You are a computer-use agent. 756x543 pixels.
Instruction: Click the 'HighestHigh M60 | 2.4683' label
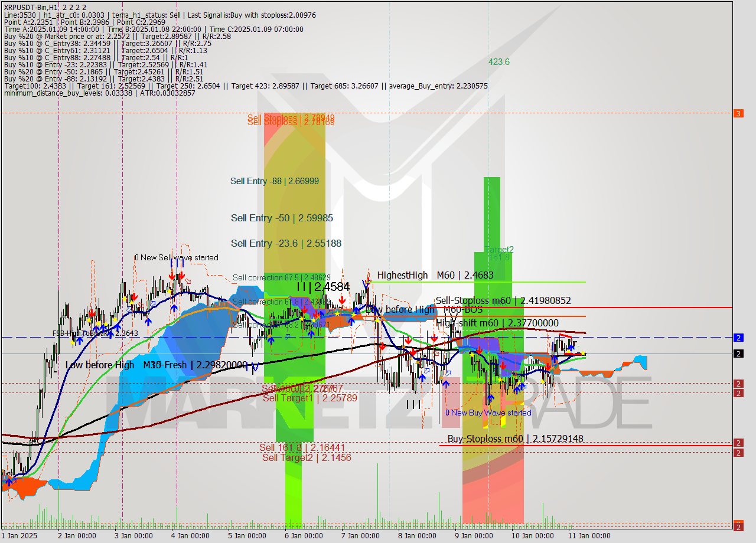[x=435, y=275]
